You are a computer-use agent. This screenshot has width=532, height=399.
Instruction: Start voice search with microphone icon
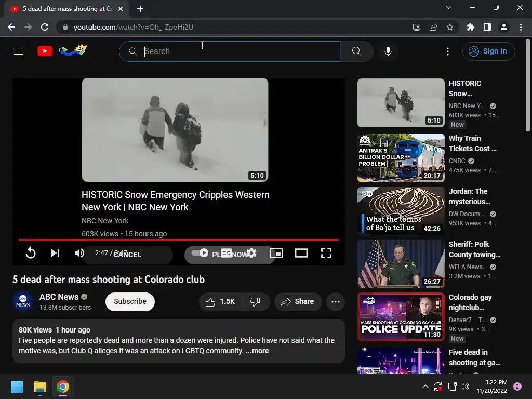click(388, 51)
